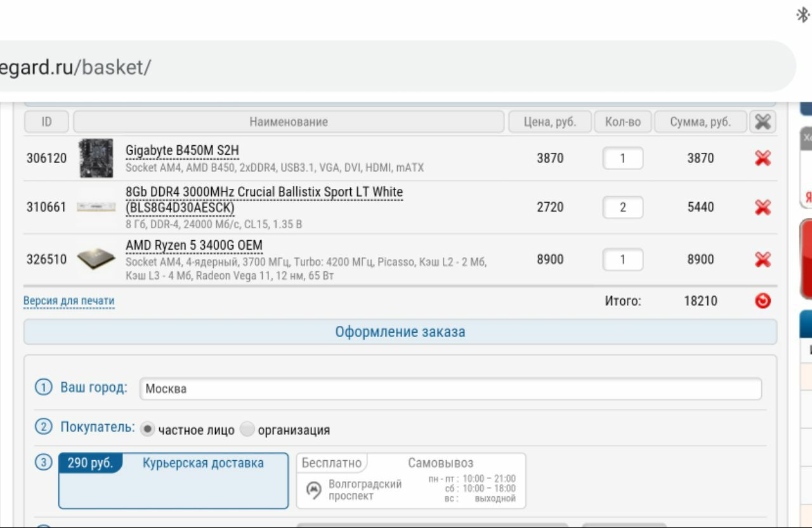Click the red circular icon next to total

pos(763,301)
